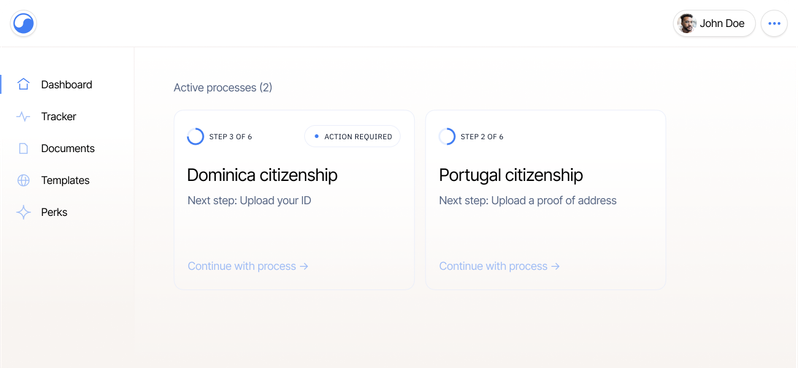
Task: Click the Perks sparkle icon
Action: (x=23, y=212)
